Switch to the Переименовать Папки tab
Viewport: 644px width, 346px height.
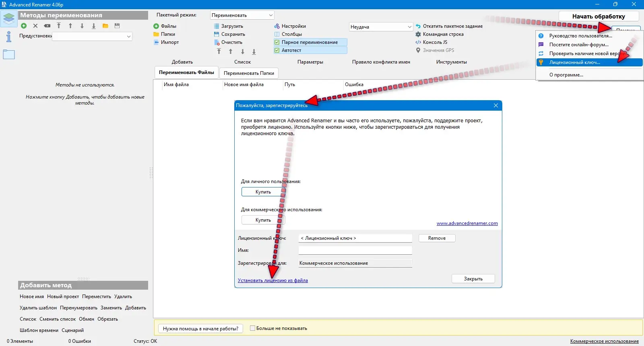point(249,73)
